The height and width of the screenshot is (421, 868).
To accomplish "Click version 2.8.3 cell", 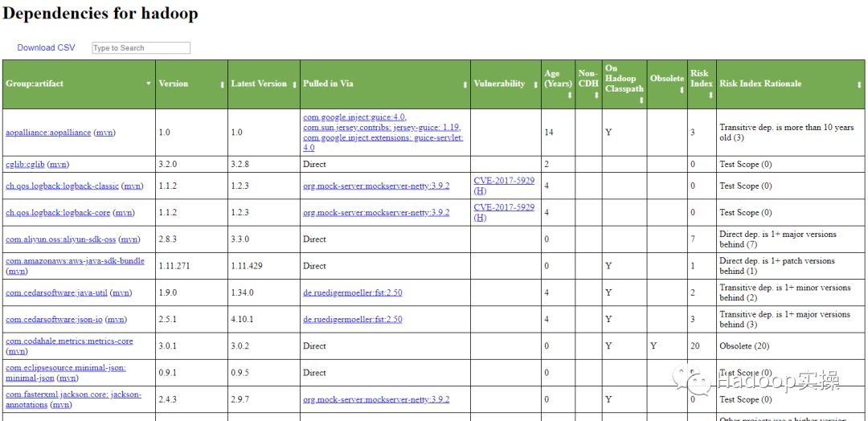I will click(x=191, y=239).
